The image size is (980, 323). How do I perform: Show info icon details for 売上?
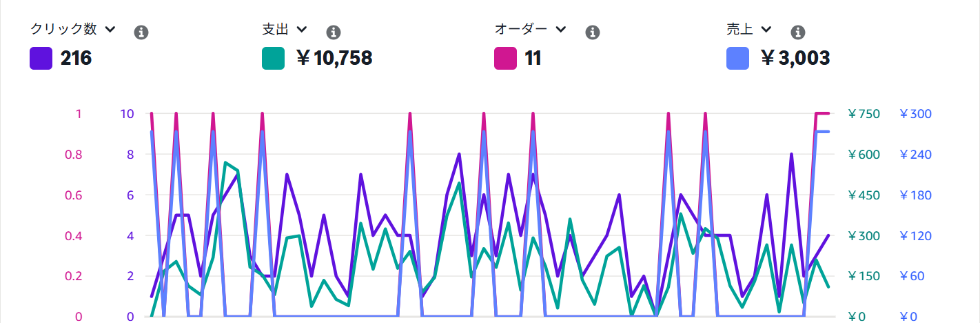[x=798, y=32]
